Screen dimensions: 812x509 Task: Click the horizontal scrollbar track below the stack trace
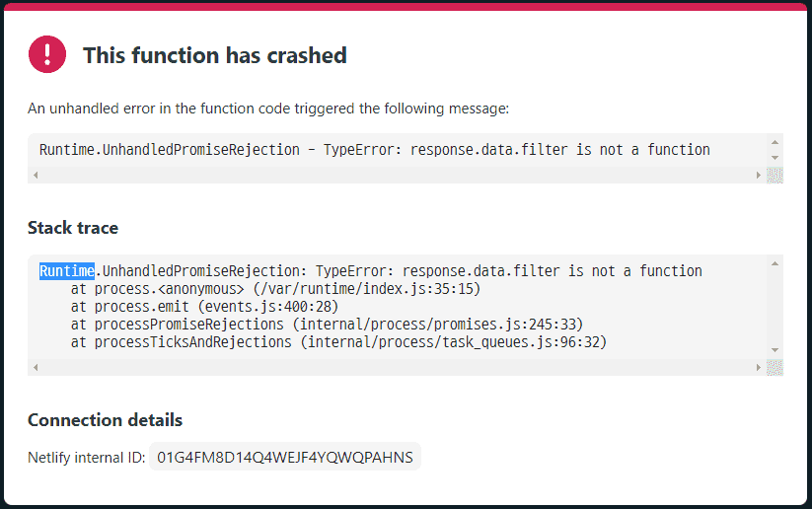395,367
